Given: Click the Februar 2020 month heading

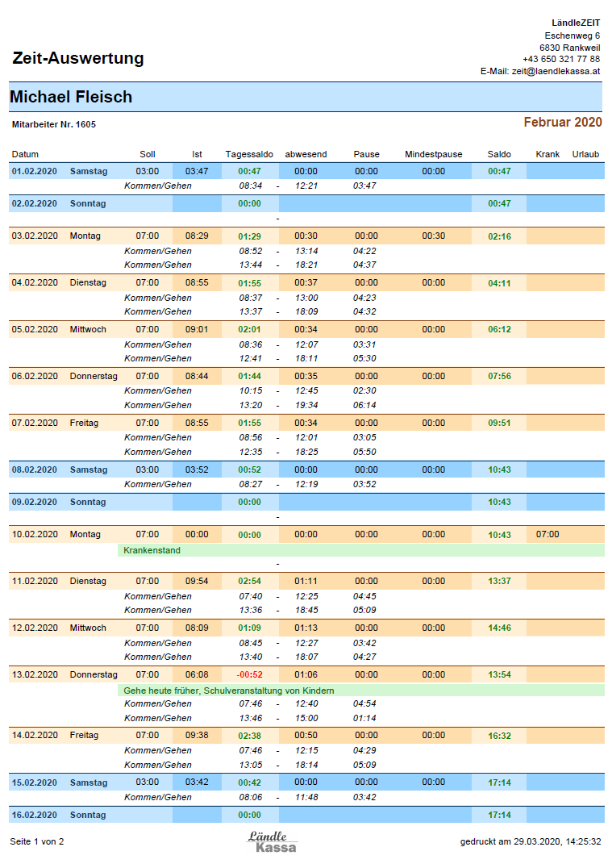Looking at the screenshot, I should pos(563,122).
